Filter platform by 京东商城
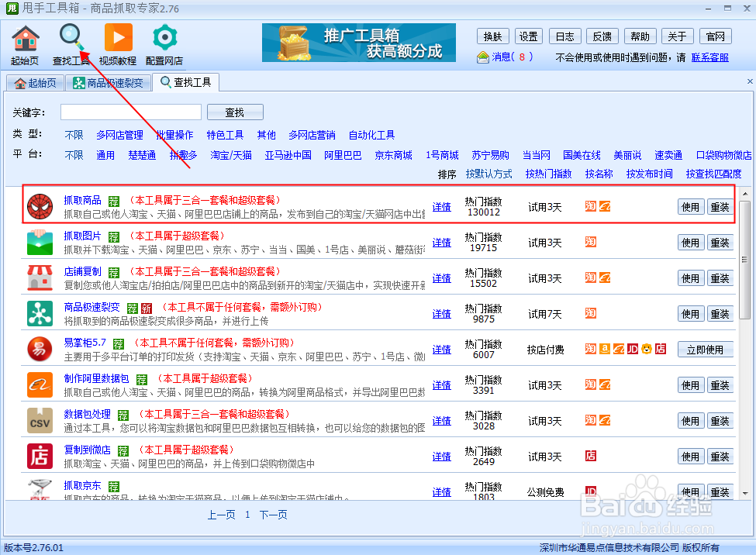756x555 pixels. (x=393, y=155)
